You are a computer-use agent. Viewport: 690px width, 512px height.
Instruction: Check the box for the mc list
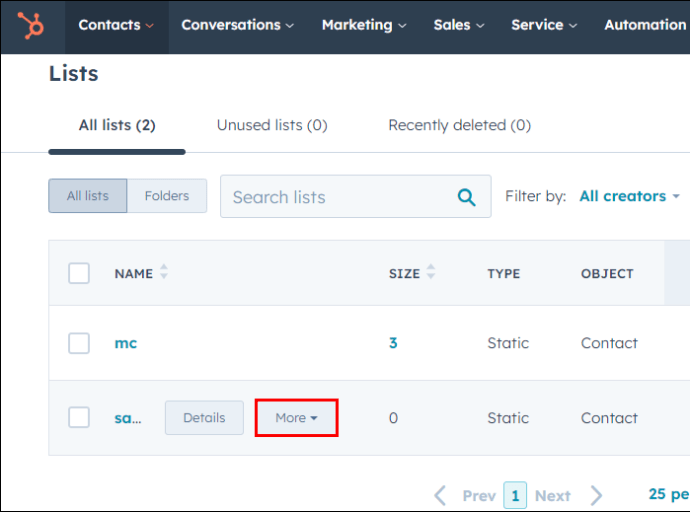coord(79,343)
